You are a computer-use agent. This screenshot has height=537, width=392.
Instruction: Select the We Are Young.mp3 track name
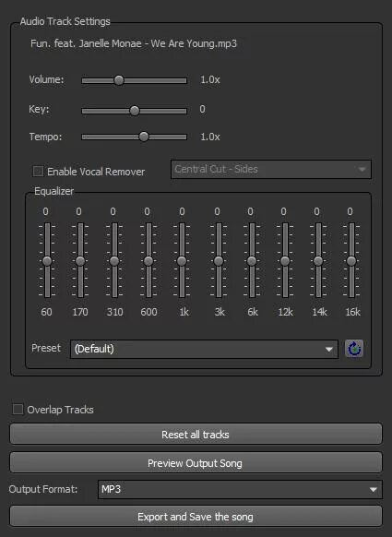coord(134,43)
